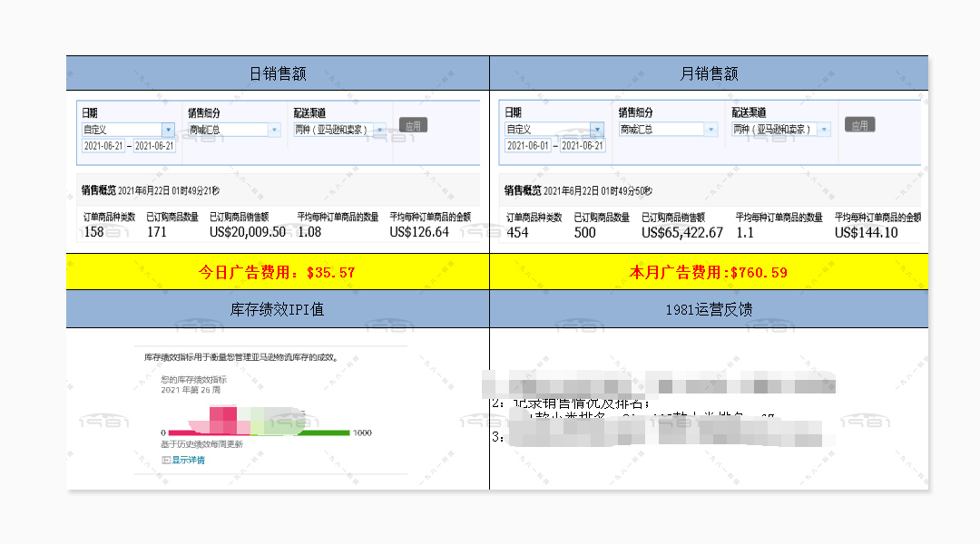Select the 库存绩效IPI值 header

(278, 309)
